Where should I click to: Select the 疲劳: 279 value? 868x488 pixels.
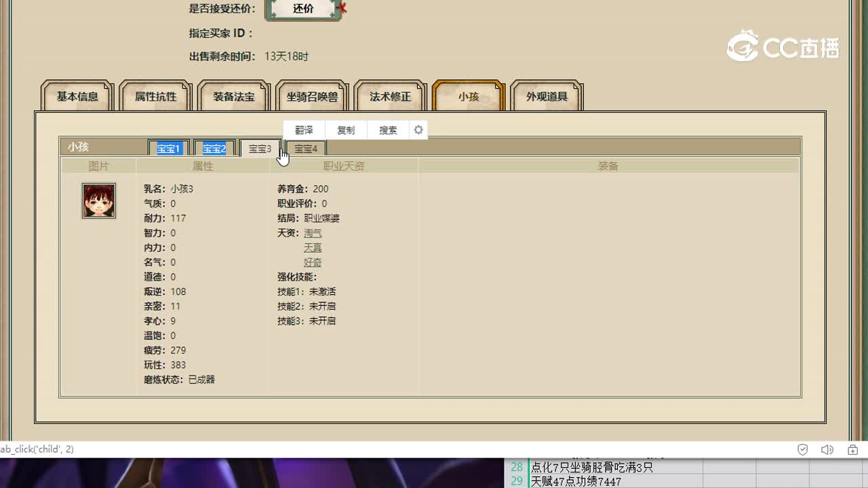165,350
